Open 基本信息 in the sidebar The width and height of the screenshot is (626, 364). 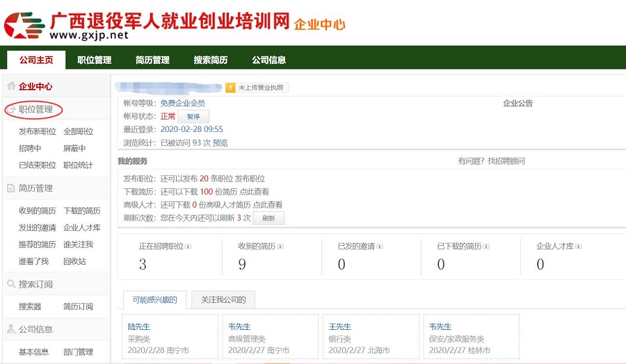click(x=33, y=352)
